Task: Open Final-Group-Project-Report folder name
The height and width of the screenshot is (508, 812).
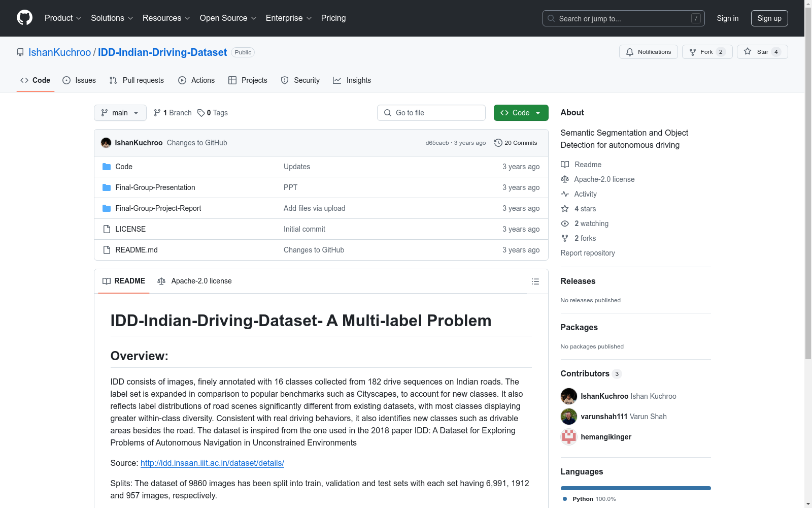Action: 158,208
